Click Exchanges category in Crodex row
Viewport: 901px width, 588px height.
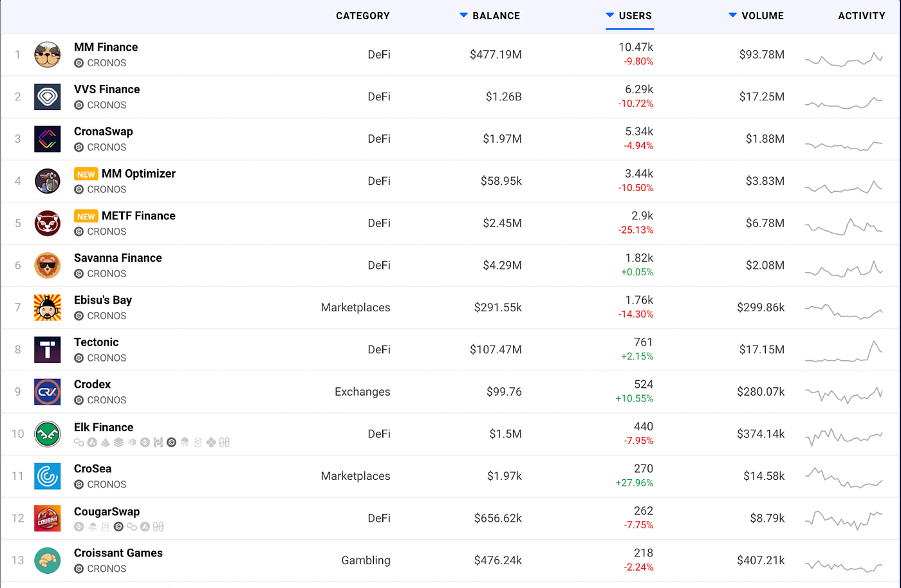pos(362,392)
